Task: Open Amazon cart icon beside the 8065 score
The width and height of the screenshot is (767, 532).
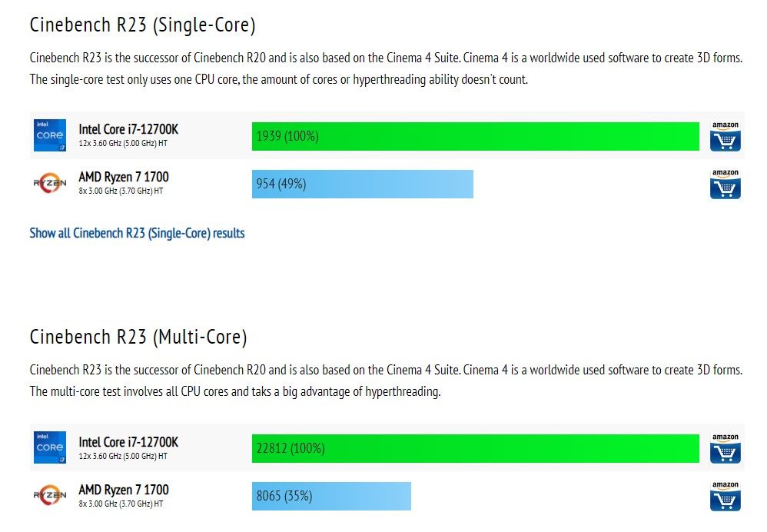Action: pos(725,497)
